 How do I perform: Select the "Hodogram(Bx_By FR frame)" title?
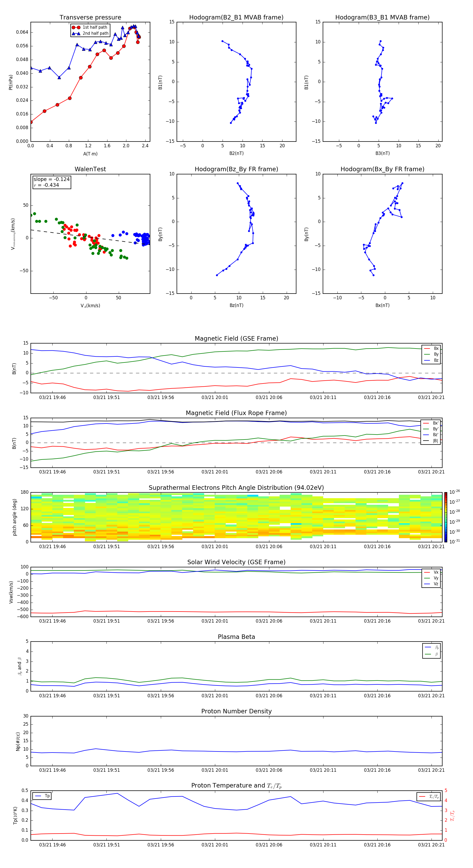point(382,169)
